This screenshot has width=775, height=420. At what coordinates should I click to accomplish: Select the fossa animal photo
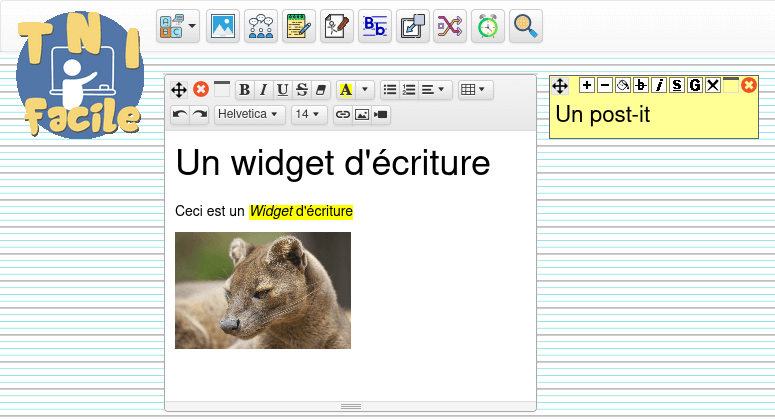263,291
